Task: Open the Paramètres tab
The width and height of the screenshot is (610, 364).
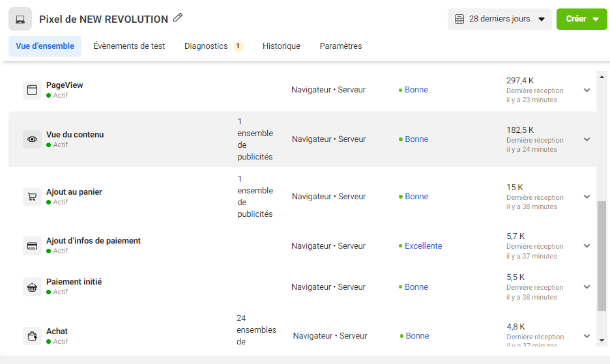Action: [x=341, y=46]
